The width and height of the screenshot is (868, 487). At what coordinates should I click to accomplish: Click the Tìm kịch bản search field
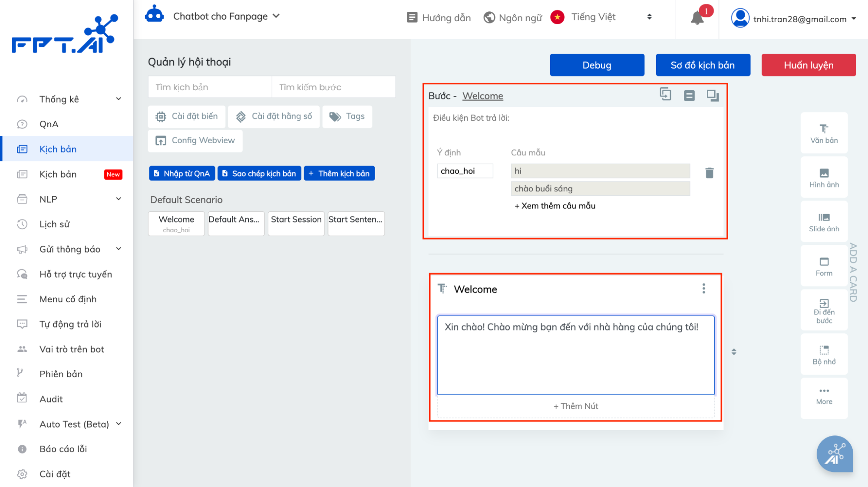click(210, 87)
